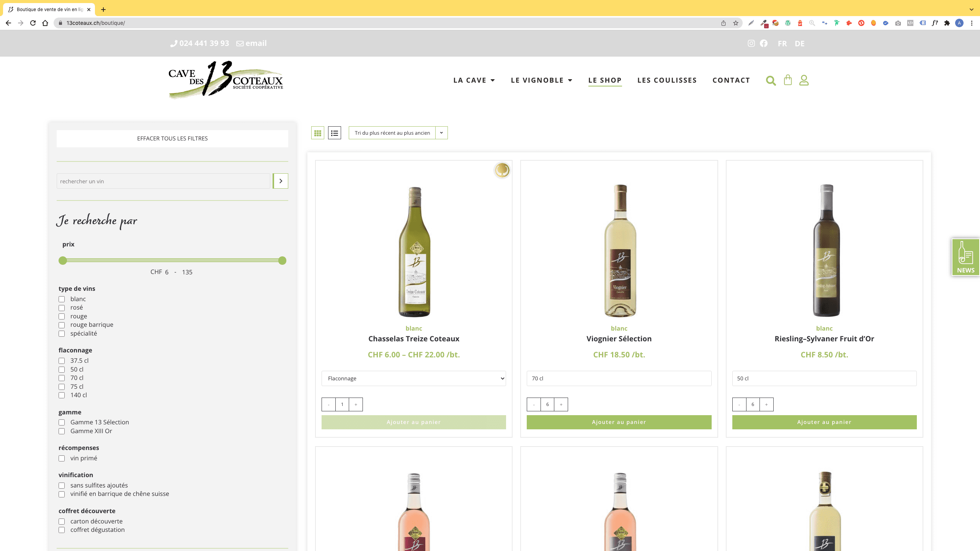
Task: Switch to list view layout
Action: coord(335,133)
